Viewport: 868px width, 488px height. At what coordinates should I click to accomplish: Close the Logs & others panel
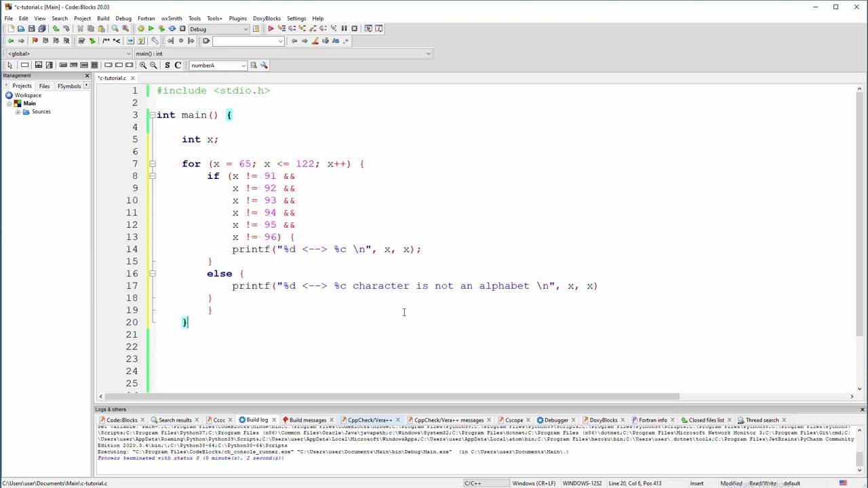pyautogui.click(x=862, y=409)
